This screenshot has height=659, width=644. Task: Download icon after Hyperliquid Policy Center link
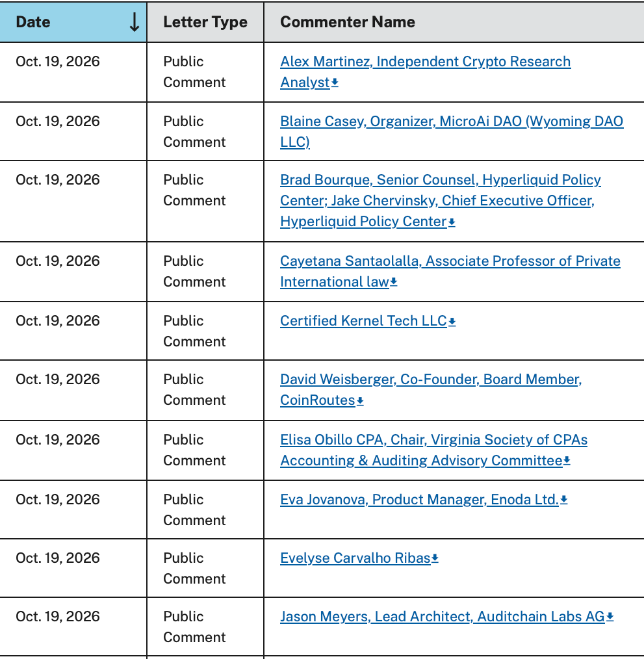click(452, 222)
